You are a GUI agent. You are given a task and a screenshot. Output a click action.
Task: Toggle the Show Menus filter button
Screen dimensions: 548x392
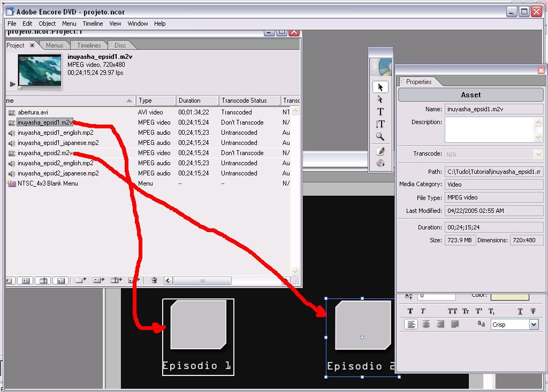pyautogui.click(x=26, y=281)
